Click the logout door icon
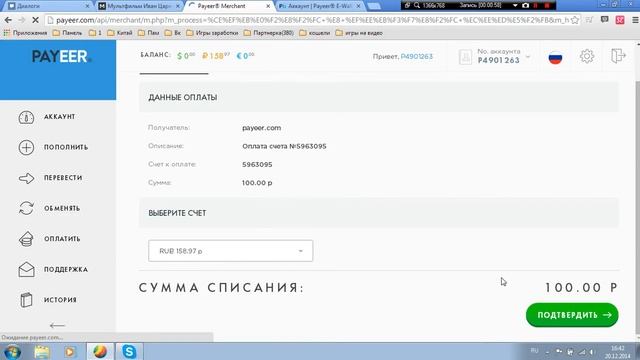 pos(618,56)
